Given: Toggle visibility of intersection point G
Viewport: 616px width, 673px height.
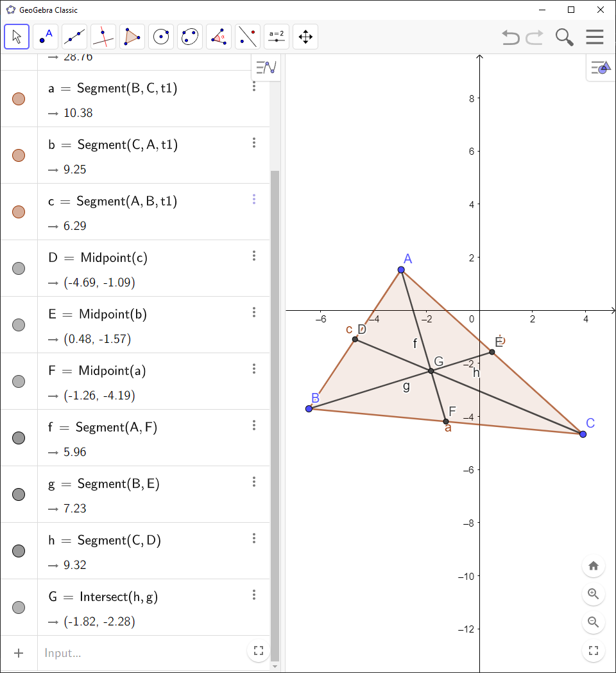Looking at the screenshot, I should [19, 607].
